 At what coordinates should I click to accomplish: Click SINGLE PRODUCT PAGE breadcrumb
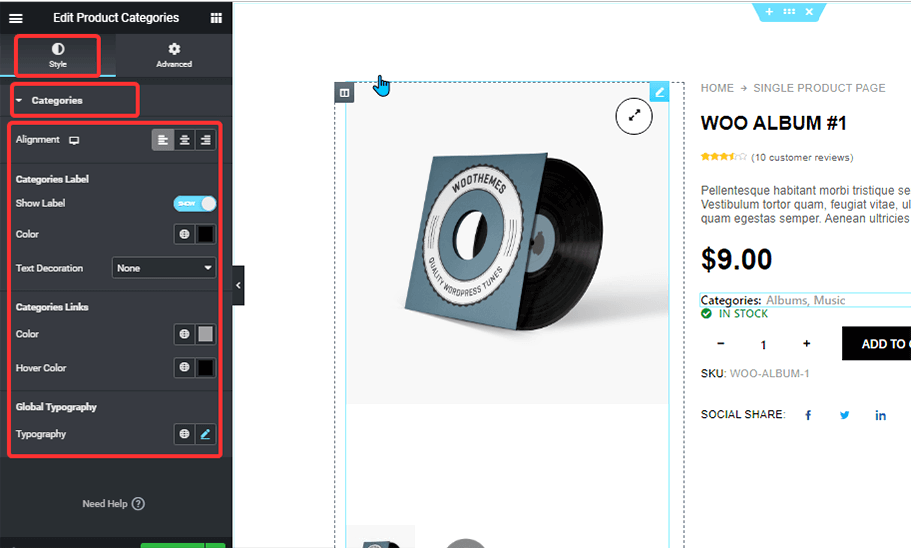(819, 88)
